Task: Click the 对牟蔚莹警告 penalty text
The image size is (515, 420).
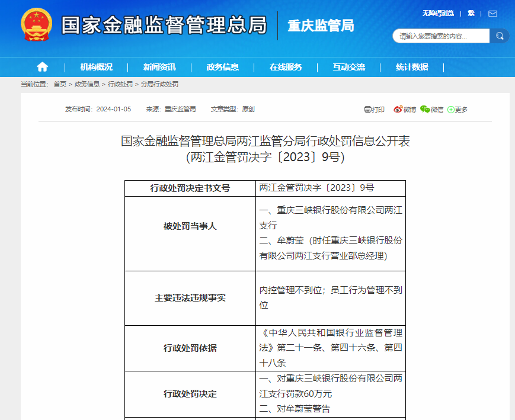Action: tap(303, 409)
